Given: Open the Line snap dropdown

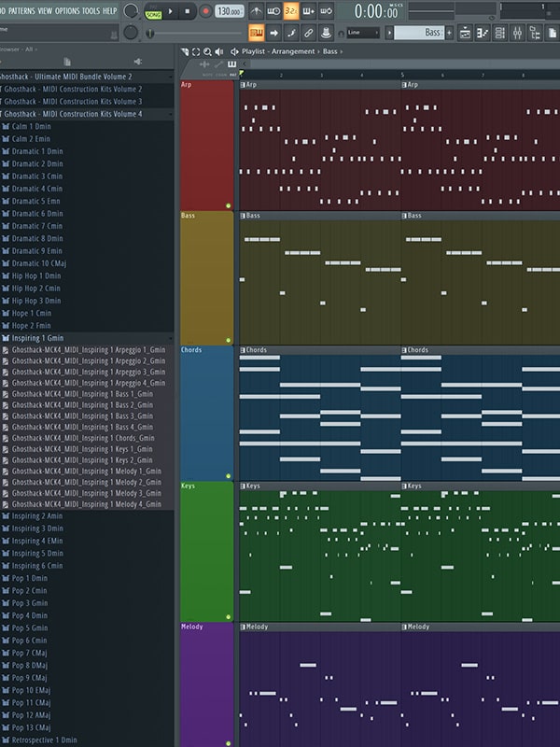Looking at the screenshot, I should tap(363, 33).
